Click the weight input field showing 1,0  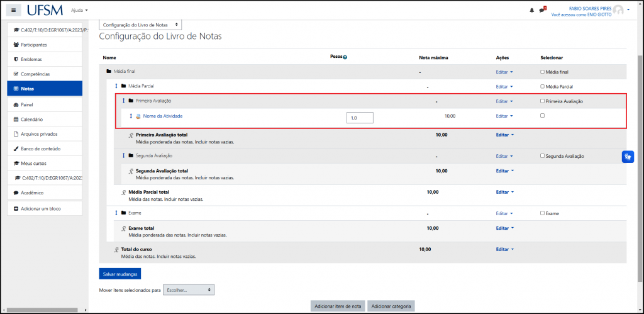(360, 118)
